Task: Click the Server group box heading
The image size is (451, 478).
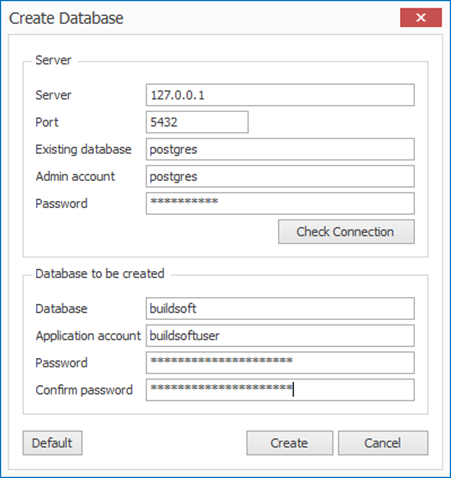Action: coord(53,60)
